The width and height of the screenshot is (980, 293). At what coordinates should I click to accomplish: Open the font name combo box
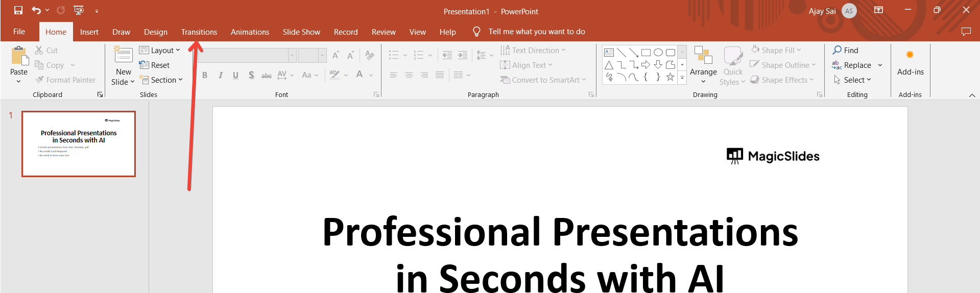247,55
